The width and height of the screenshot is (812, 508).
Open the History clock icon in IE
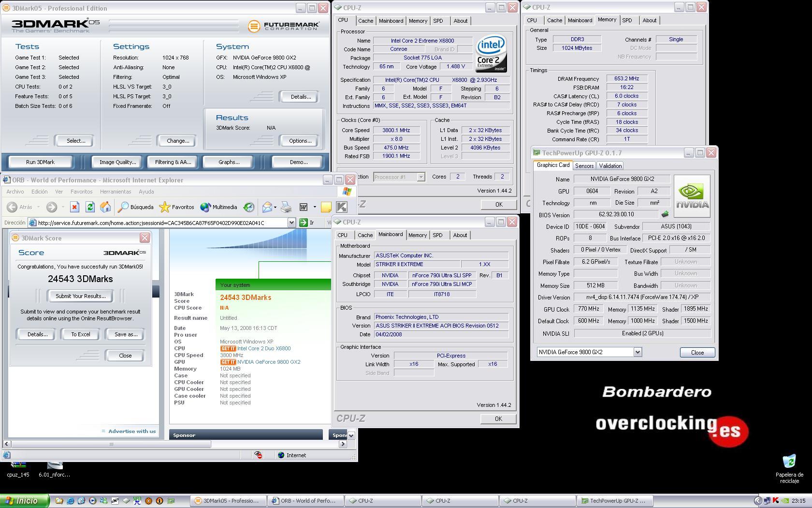[249, 207]
